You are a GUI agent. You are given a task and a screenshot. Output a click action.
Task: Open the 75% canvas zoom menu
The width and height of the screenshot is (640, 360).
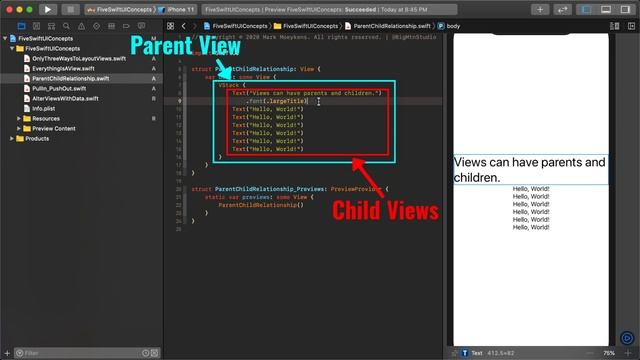coord(609,353)
